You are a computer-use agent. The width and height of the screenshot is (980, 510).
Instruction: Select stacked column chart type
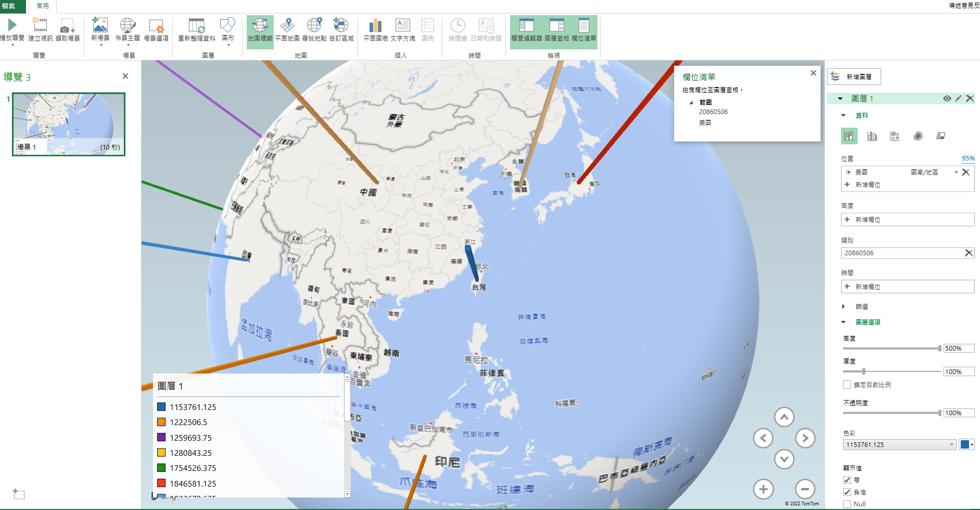point(849,136)
